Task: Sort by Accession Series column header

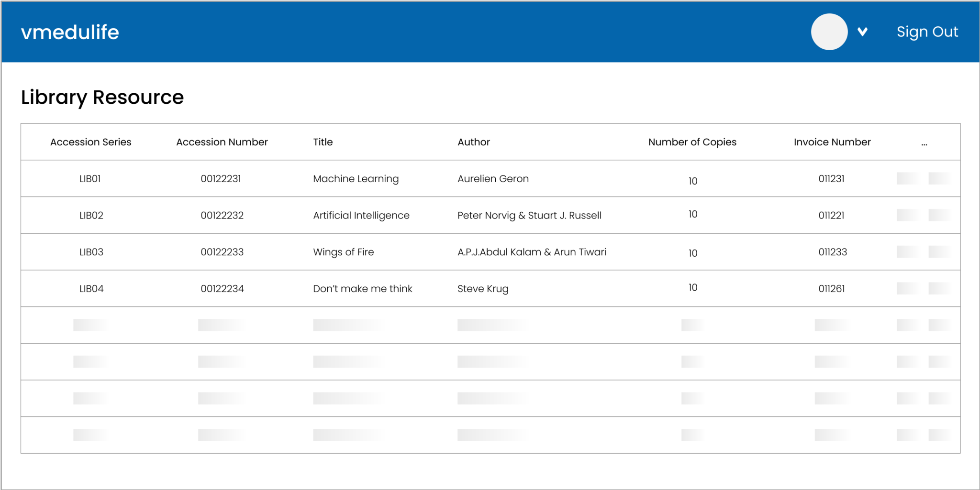Action: (x=90, y=142)
